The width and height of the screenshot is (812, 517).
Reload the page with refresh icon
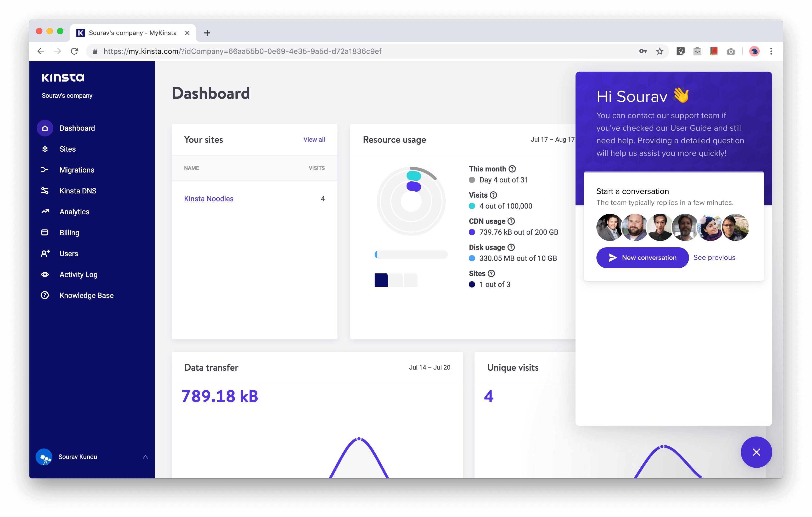pos(75,51)
